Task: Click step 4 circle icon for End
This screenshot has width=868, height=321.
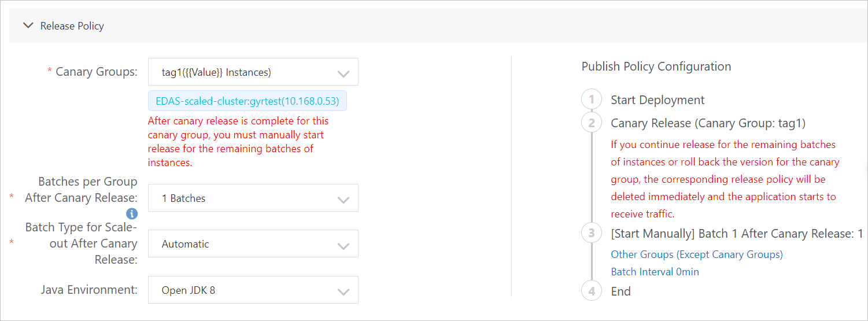Action: coord(591,292)
